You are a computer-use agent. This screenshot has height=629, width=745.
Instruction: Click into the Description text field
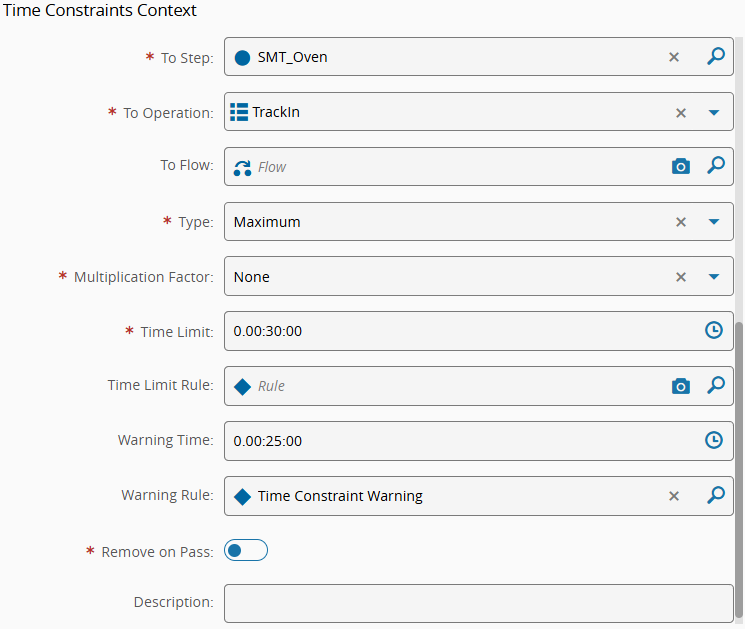478,603
